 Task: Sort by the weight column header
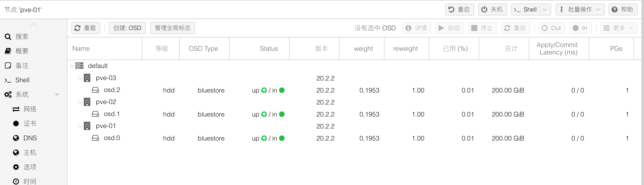coord(362,48)
